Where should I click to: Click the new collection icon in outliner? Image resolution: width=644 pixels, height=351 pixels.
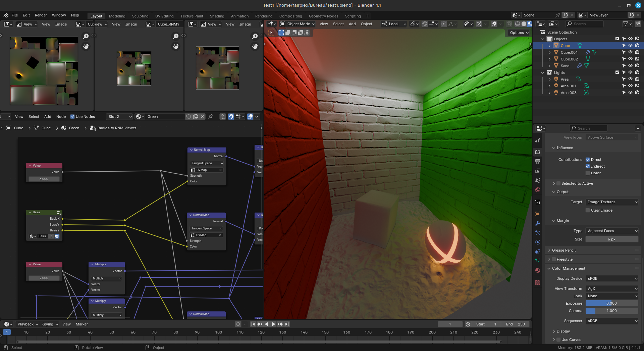point(638,24)
